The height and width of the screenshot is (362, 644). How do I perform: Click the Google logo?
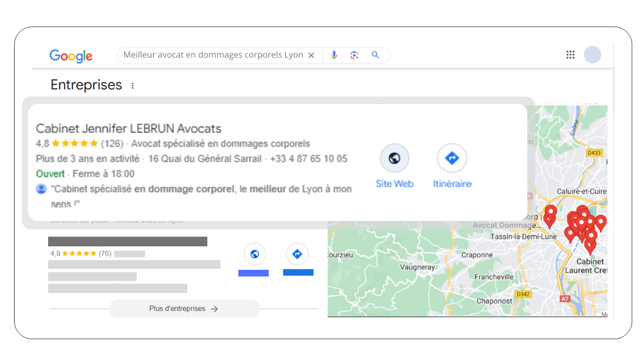click(71, 56)
